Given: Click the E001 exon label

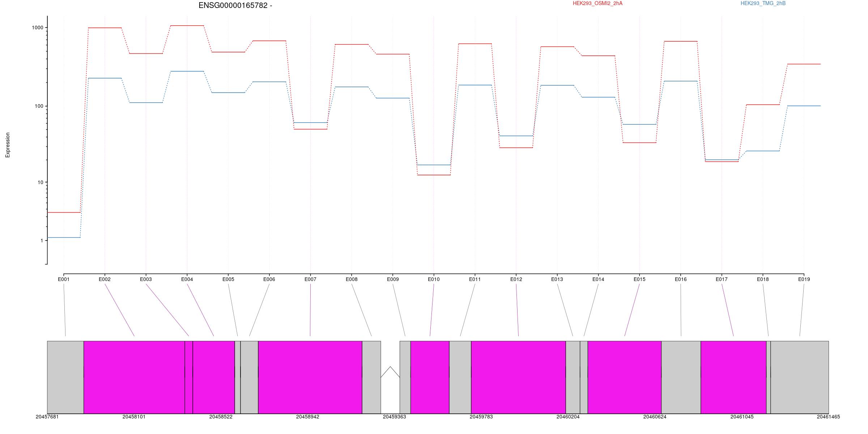Looking at the screenshot, I should tap(64, 279).
